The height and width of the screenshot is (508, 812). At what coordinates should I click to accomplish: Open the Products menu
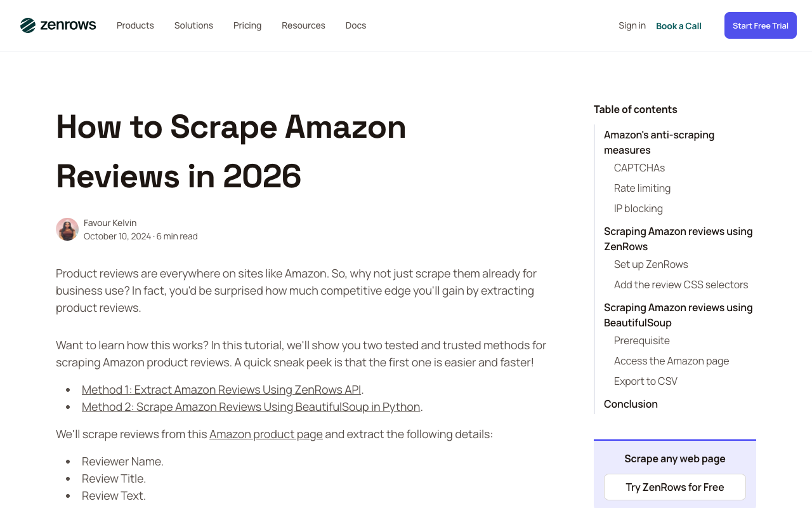click(135, 25)
